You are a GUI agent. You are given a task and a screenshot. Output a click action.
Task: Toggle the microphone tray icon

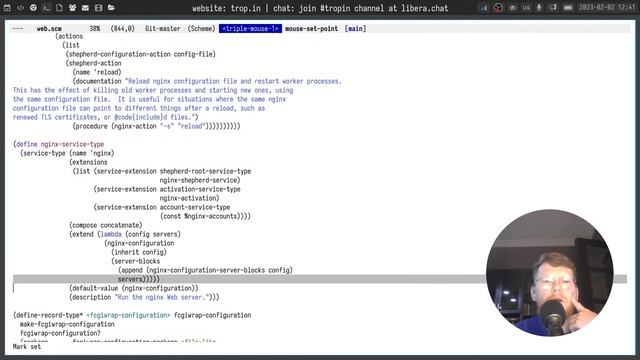540,8
